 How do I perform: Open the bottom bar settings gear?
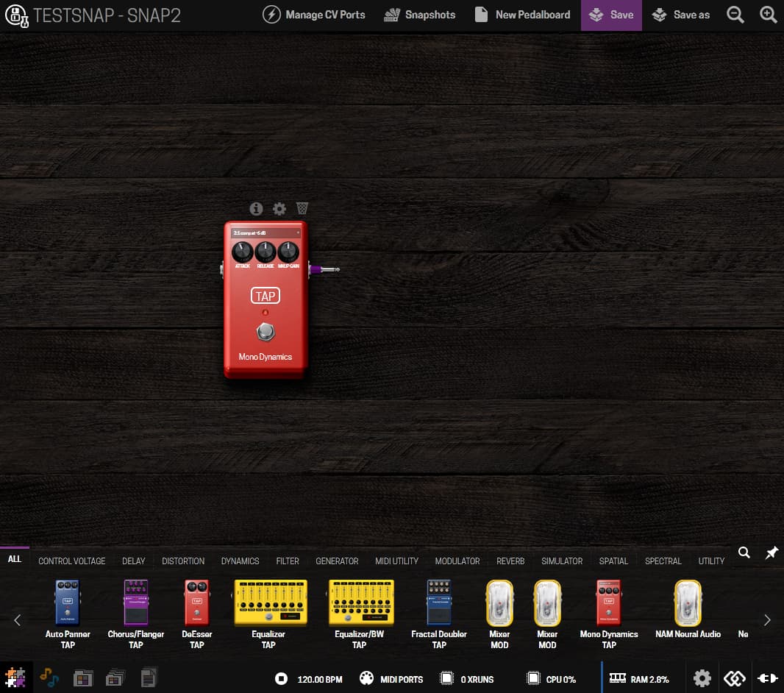point(702,678)
